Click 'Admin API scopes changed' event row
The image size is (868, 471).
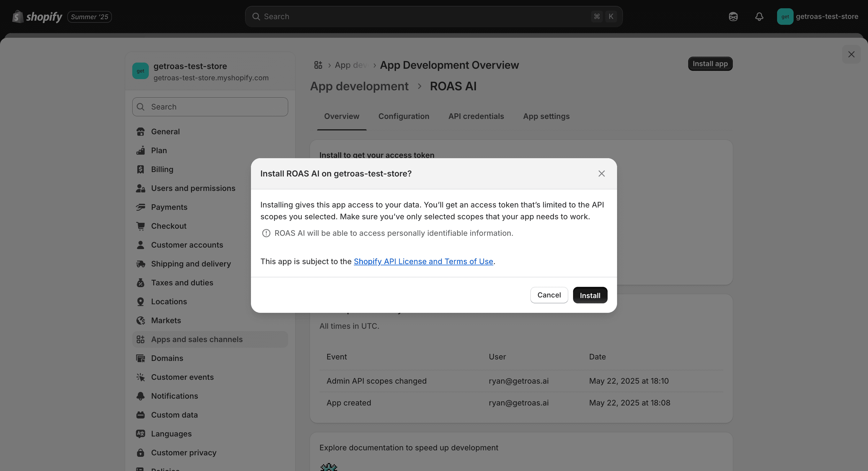click(x=521, y=381)
